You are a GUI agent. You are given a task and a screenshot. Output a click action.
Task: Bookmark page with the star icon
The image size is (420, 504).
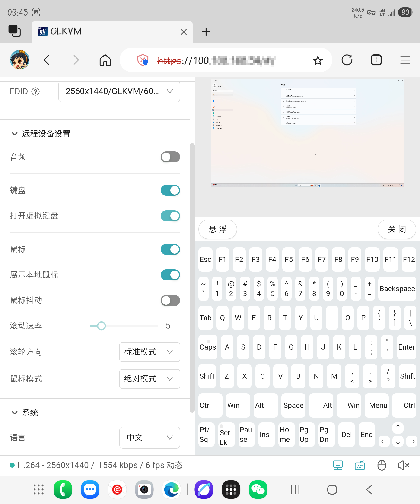[x=318, y=60]
